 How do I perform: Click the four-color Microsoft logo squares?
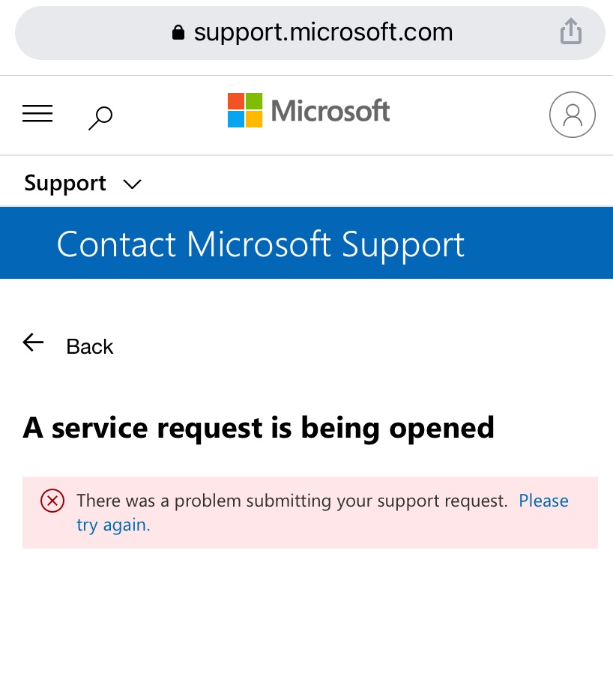245,110
